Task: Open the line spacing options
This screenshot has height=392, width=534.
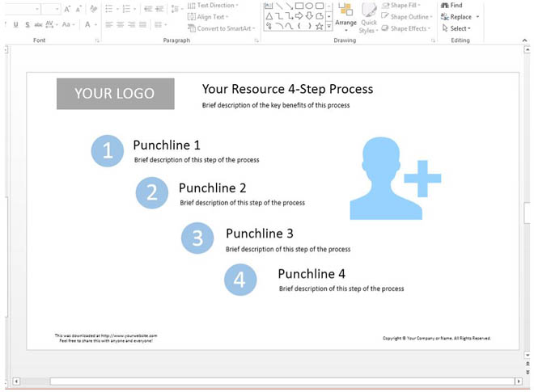Action: click(x=175, y=9)
